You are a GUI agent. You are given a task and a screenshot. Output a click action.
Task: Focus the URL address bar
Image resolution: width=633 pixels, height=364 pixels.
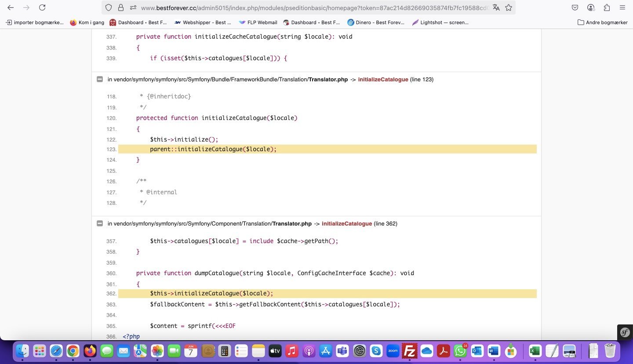pos(314,7)
